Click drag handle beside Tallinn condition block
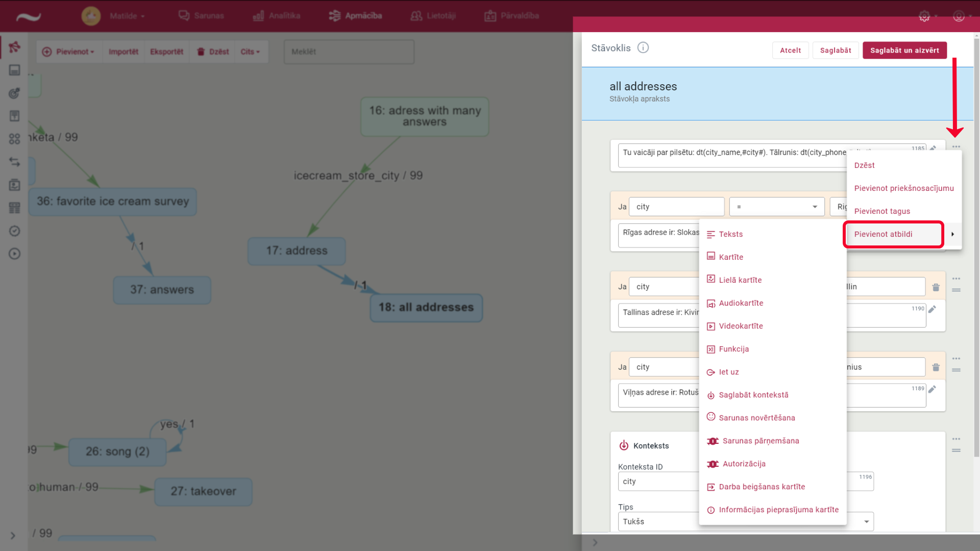The width and height of the screenshot is (980, 551). 956,290
